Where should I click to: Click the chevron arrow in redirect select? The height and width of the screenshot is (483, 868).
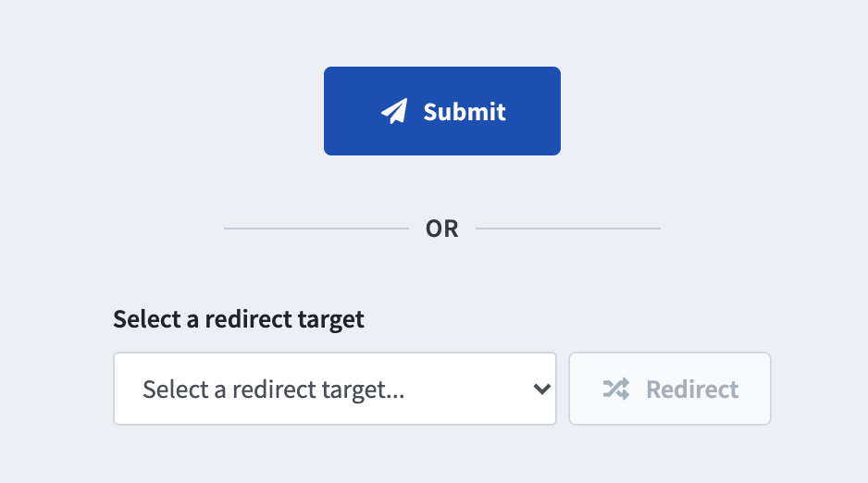point(542,389)
